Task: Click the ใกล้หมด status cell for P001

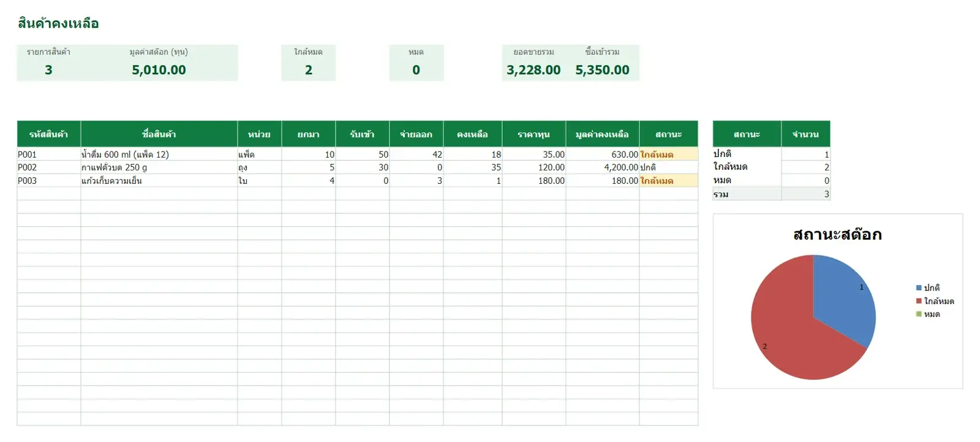Action: [669, 154]
